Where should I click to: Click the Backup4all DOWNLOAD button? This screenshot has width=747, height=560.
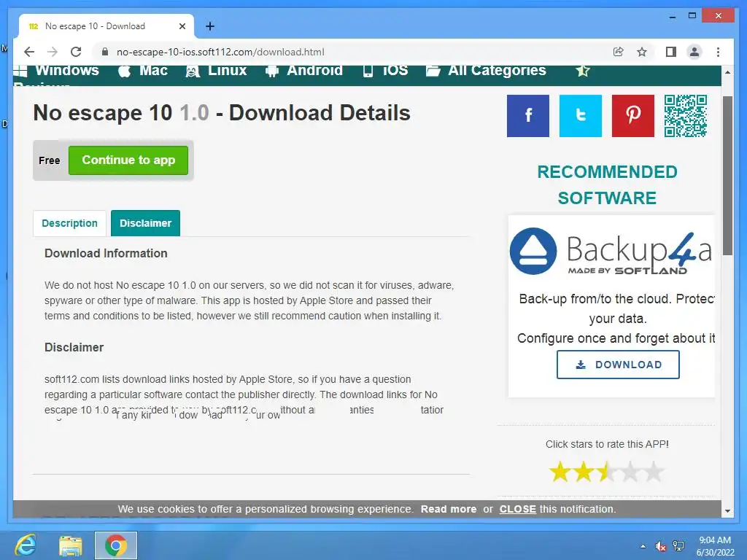[618, 365]
